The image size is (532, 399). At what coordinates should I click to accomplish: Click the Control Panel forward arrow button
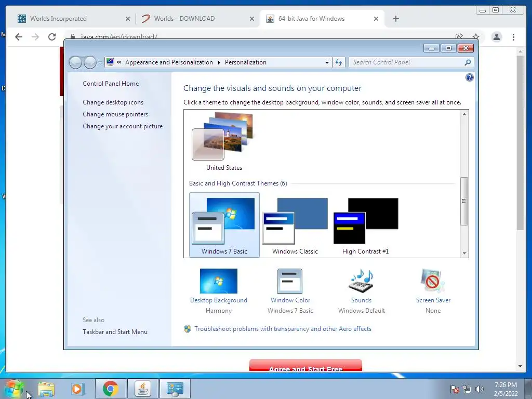click(90, 62)
